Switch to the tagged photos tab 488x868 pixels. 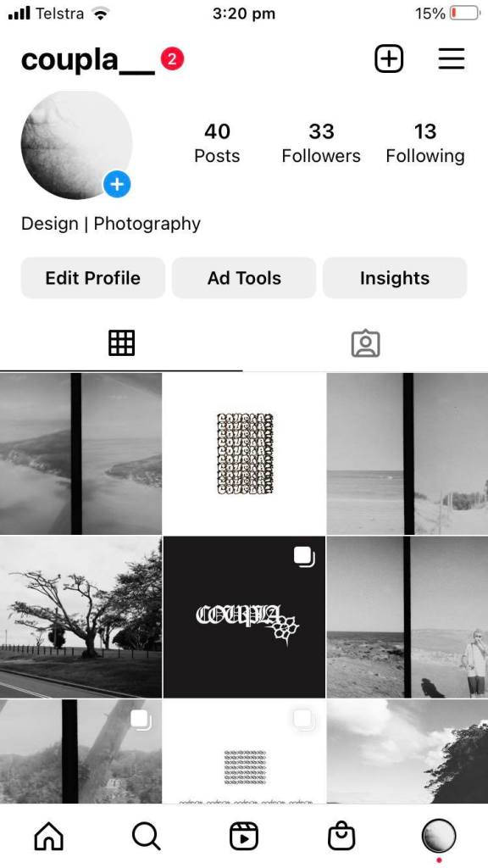pos(366,343)
